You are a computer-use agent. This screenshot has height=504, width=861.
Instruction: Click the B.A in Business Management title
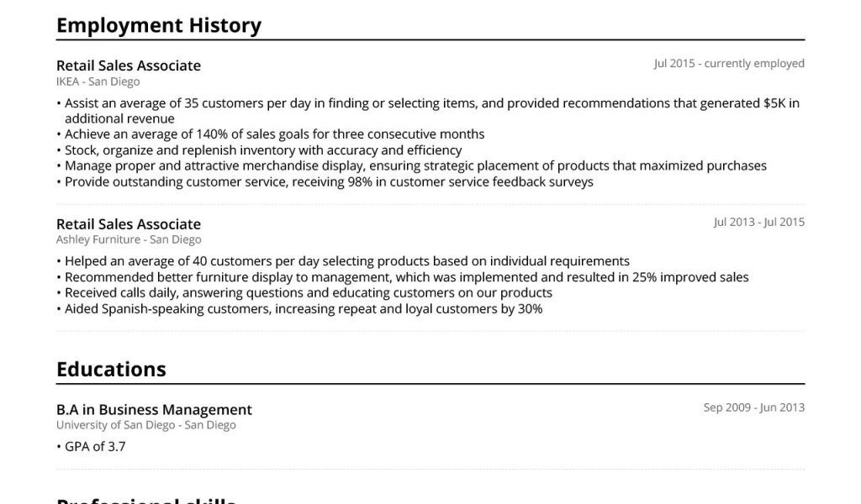click(x=154, y=410)
